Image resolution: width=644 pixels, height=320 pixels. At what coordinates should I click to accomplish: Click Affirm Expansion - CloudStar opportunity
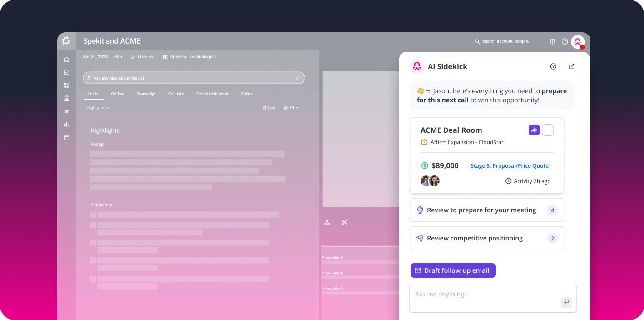[467, 142]
